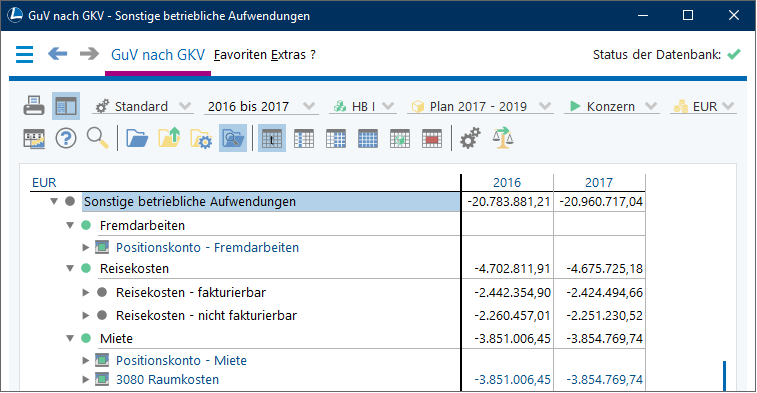
Task: Click the blue vertical scrollbar thumb
Action: coord(724,376)
